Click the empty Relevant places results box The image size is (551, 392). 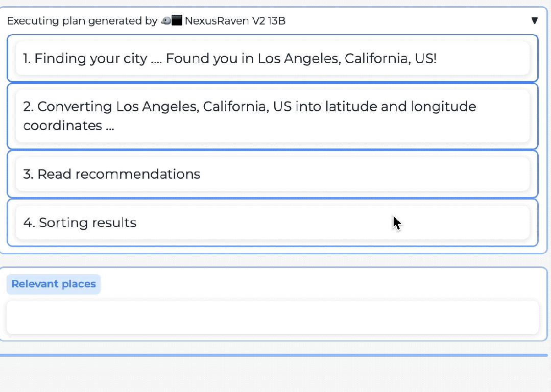coord(273,317)
